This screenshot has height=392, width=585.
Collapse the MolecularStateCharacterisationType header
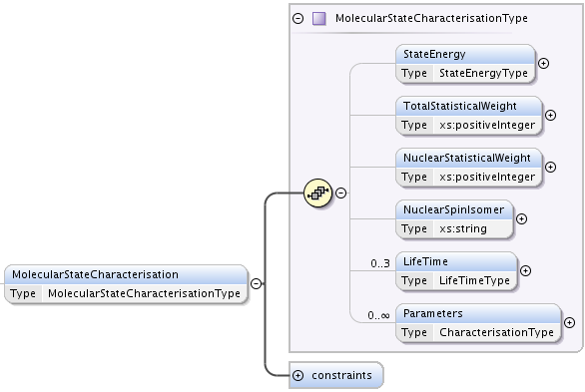click(298, 18)
